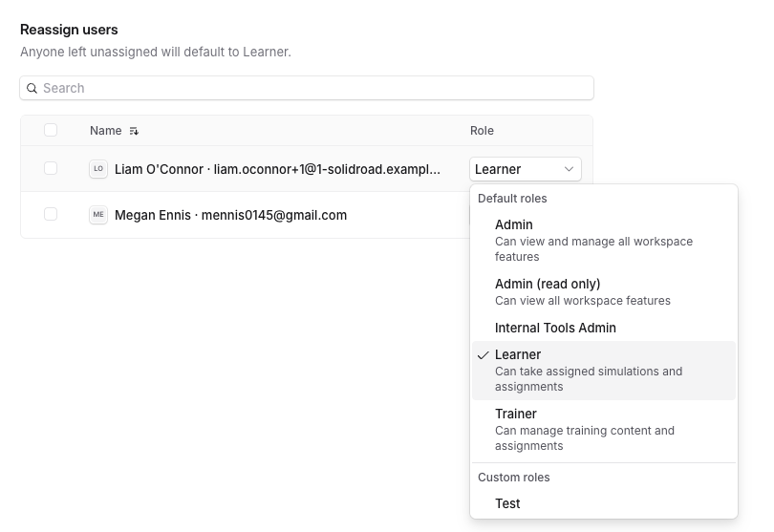
Task: Click the Default roles section label
Action: tap(512, 199)
